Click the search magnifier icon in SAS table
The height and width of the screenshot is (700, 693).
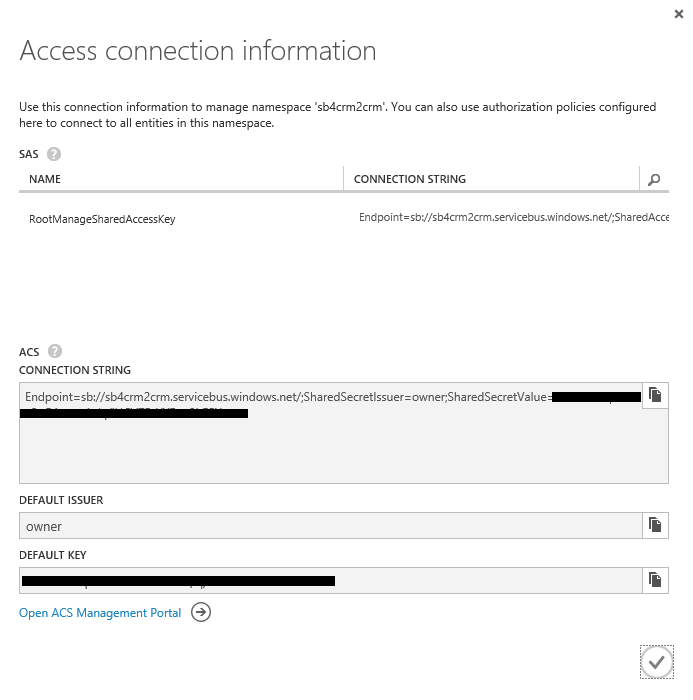pyautogui.click(x=654, y=180)
